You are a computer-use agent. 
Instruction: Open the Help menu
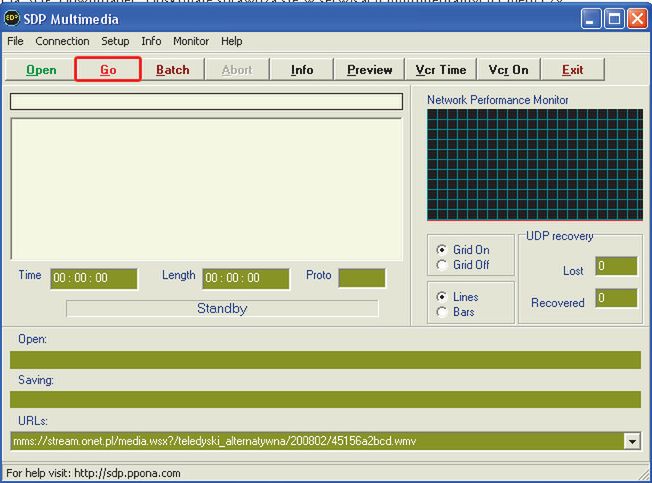[x=232, y=41]
